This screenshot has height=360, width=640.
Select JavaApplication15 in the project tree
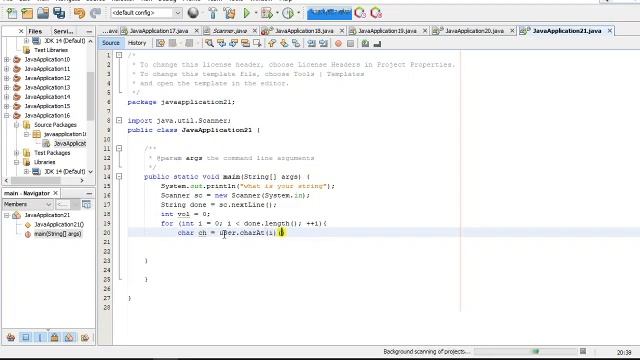(47, 106)
